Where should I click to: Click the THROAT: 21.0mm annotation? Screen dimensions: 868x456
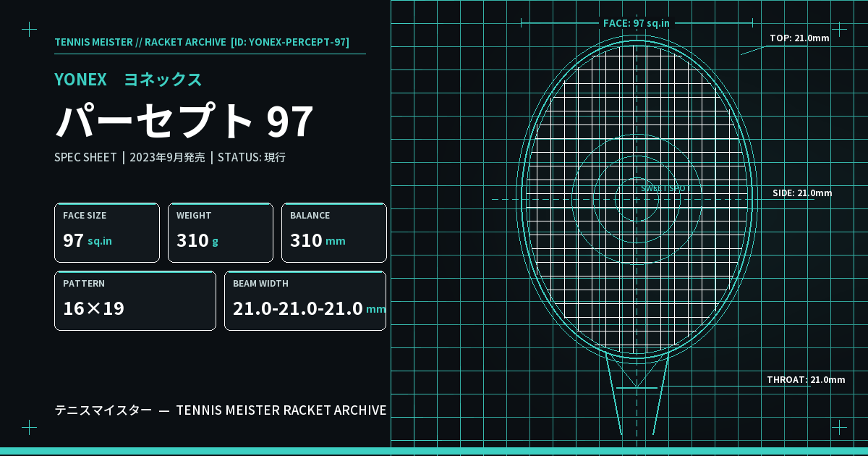[806, 380]
